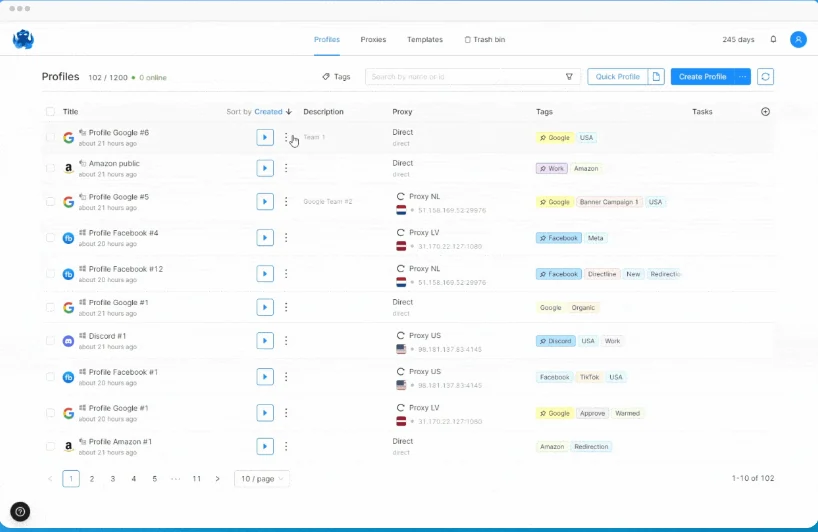Click the purple Work tag on Amazon public
This screenshot has width=818, height=532.
tap(551, 168)
